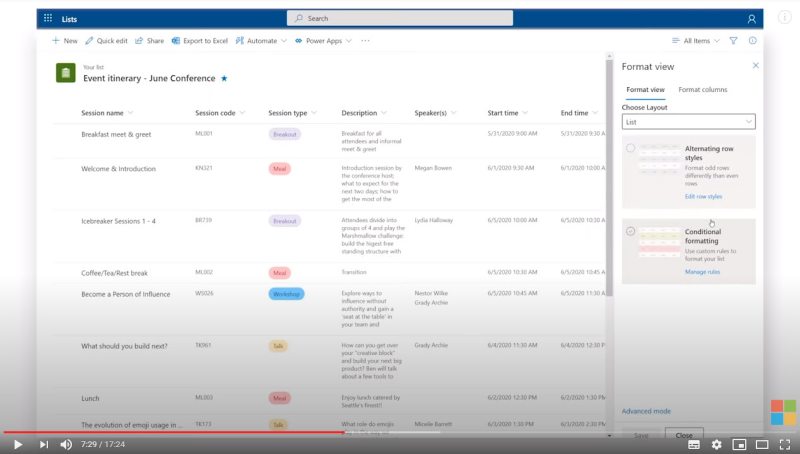800x454 pixels.
Task: Open 'Welcome & Introduction' item
Action: pos(118,169)
